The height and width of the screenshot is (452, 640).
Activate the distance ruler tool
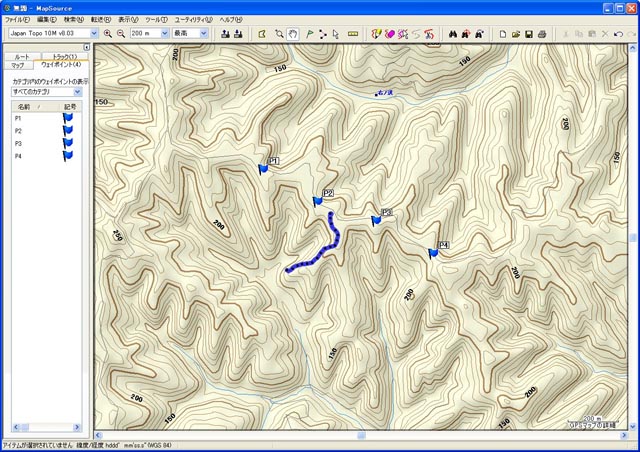(x=353, y=33)
